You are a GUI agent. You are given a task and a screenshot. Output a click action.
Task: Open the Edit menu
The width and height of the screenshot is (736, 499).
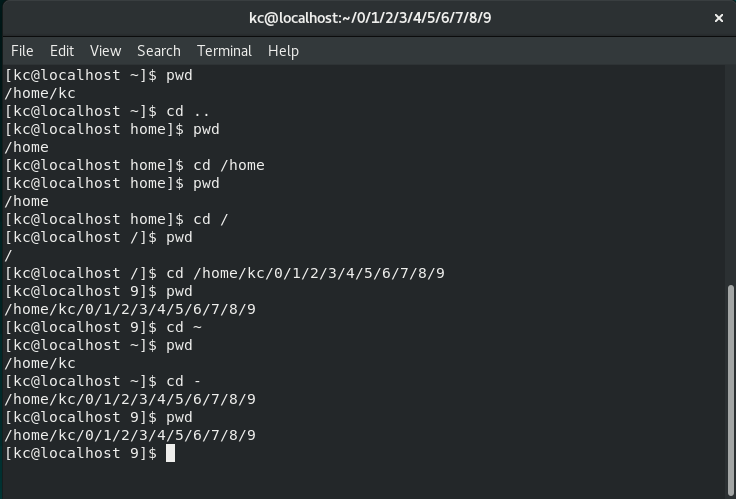point(62,51)
